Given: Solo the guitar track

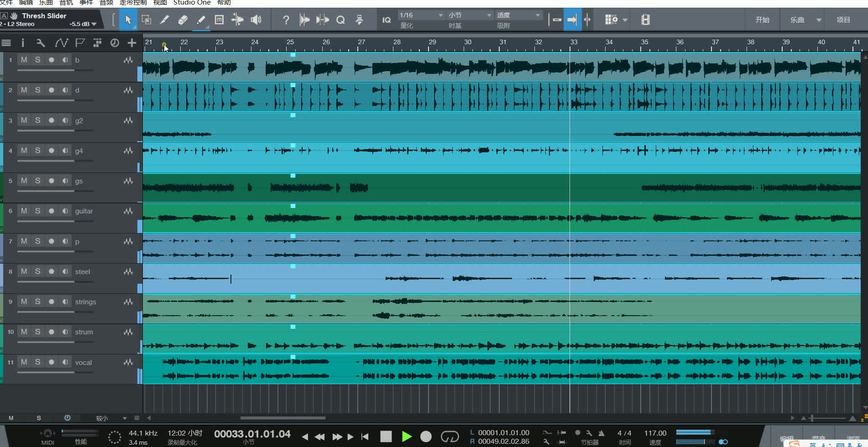Looking at the screenshot, I should tap(38, 211).
